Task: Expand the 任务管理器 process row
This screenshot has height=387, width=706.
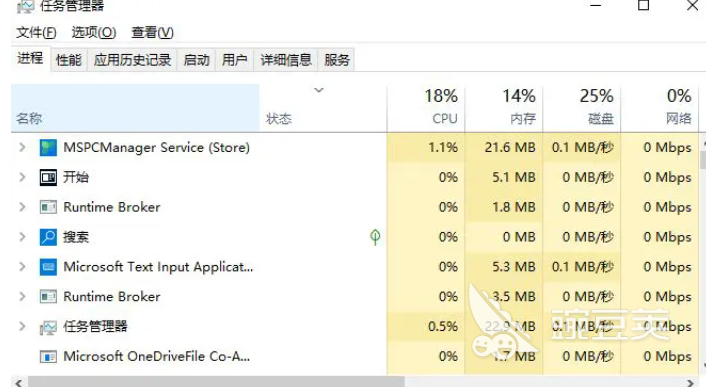Action: 22,326
